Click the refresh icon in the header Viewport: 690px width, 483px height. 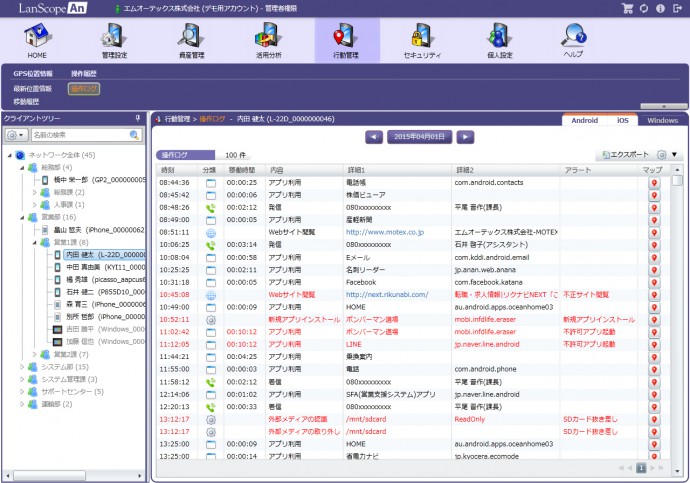pos(644,8)
